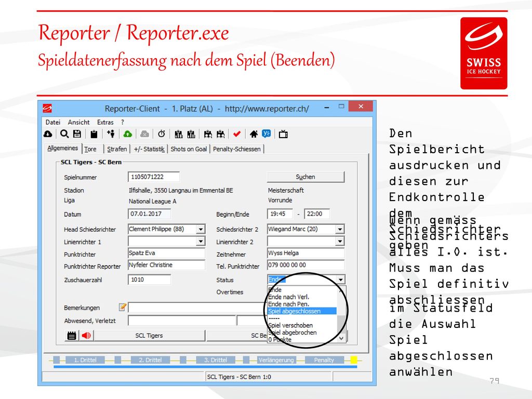Click the end time field 22:00

point(317,214)
